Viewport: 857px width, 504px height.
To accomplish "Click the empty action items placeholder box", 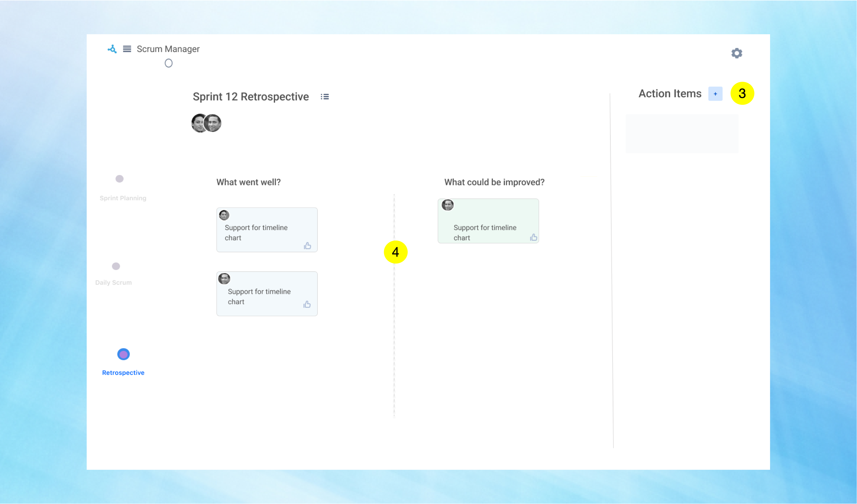I will (x=682, y=133).
